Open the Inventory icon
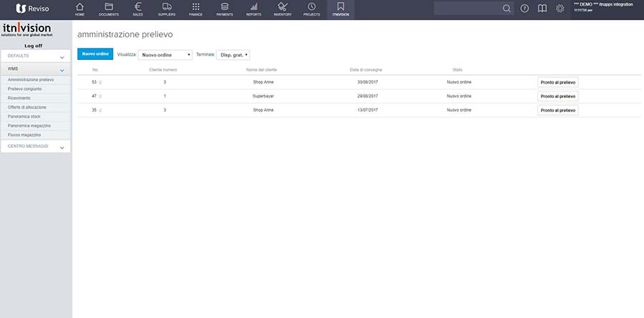 coord(283,9)
